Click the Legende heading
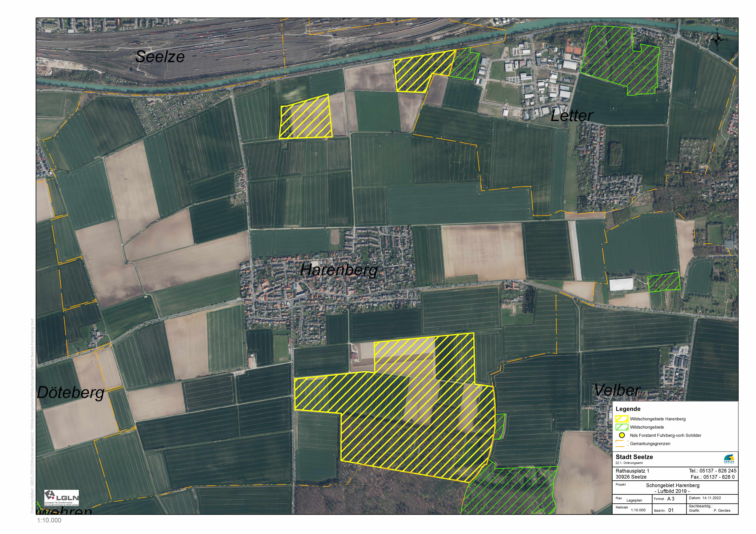The width and height of the screenshot is (756, 534). point(628,409)
